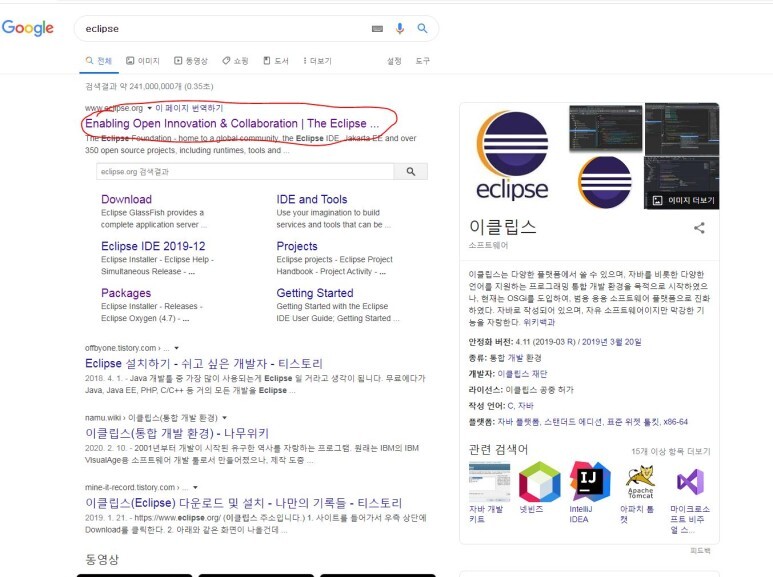Expand dropdown arrow next to namu.wiki result
773x577 pixels.
click(x=225, y=418)
